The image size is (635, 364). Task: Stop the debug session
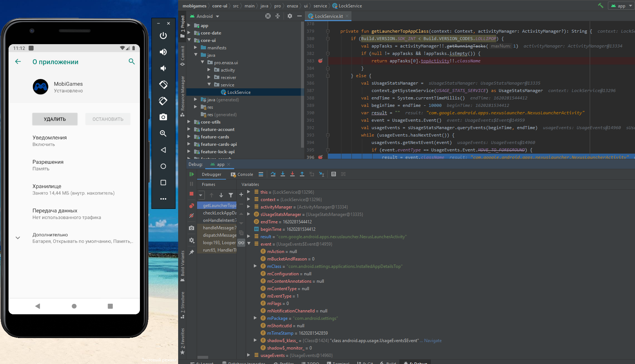(x=192, y=194)
